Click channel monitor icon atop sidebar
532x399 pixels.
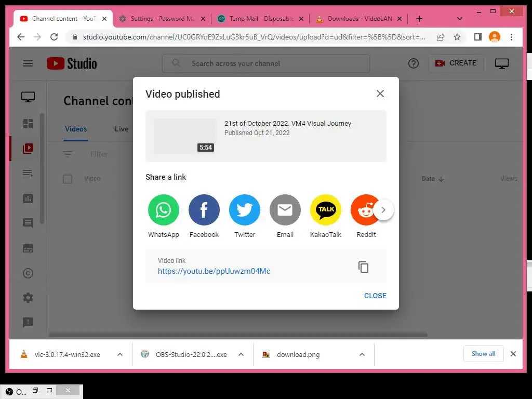coord(28,97)
